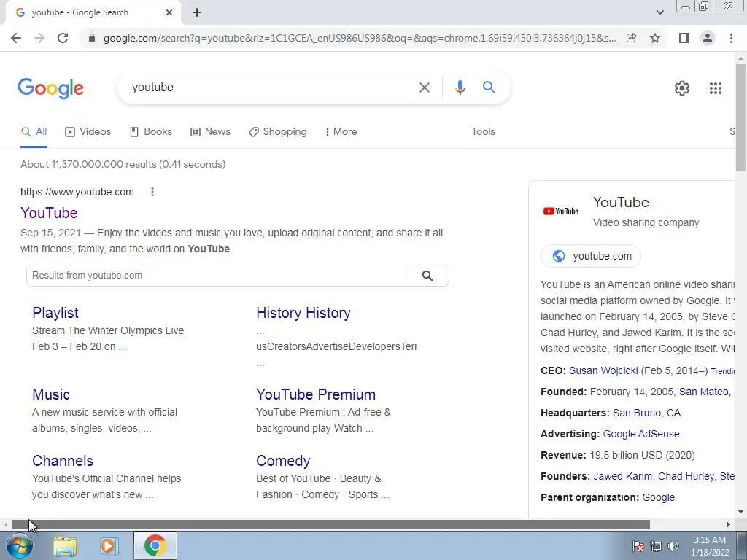Open the Music sitelink
747x560 pixels.
pyautogui.click(x=50, y=394)
